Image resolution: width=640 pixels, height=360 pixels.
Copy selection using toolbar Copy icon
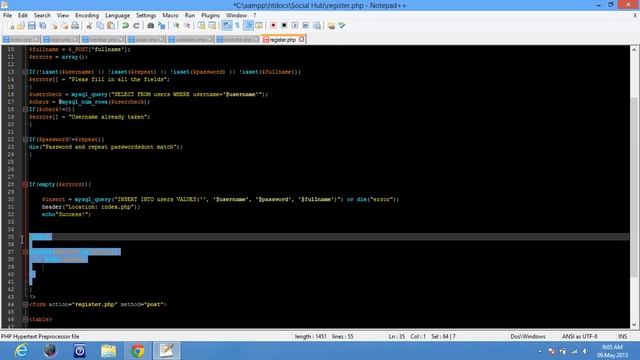(100, 26)
